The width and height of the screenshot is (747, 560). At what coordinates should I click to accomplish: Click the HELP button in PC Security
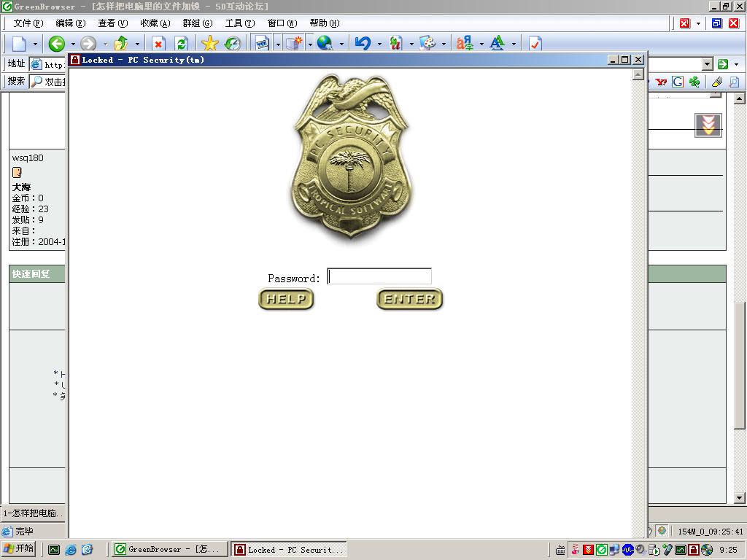click(x=286, y=299)
